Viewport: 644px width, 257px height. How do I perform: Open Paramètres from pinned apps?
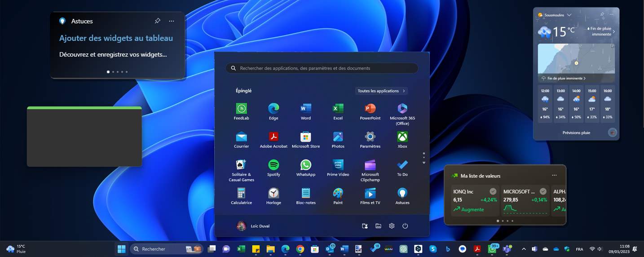tap(370, 140)
